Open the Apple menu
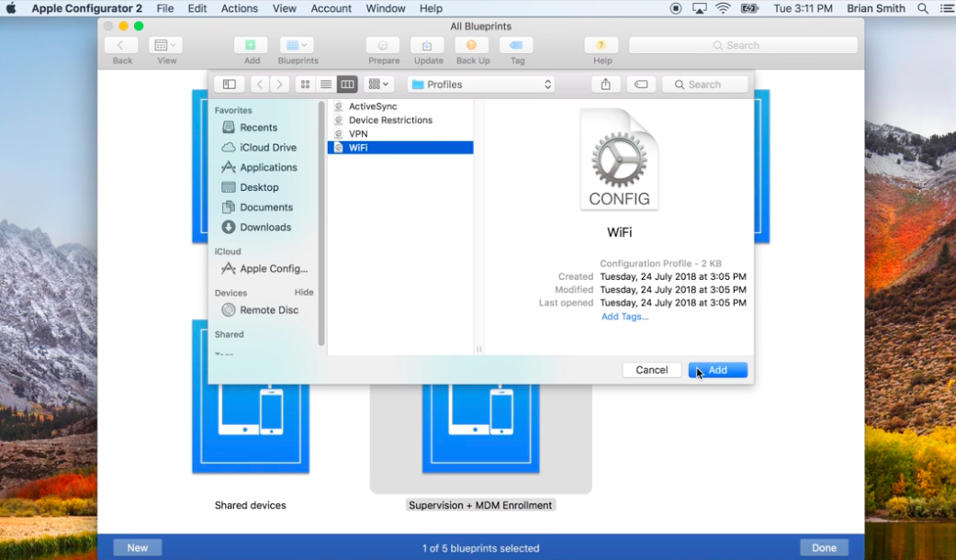Viewport: 956px width, 560px height. point(11,8)
